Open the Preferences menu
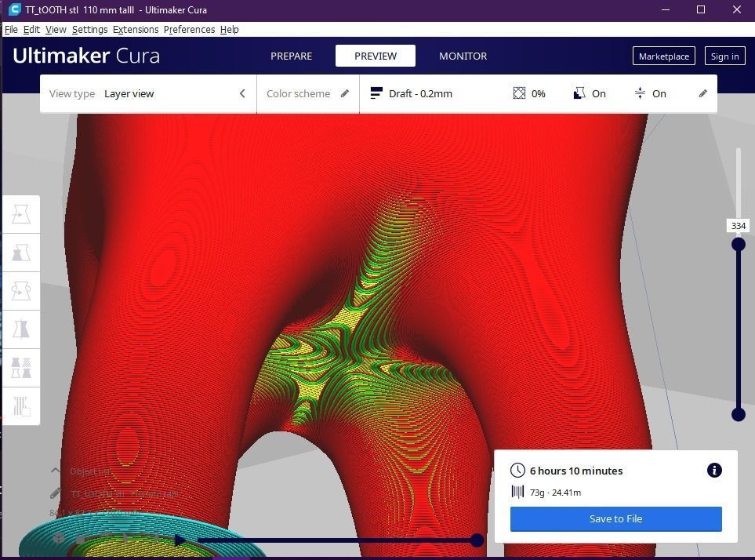 point(189,29)
